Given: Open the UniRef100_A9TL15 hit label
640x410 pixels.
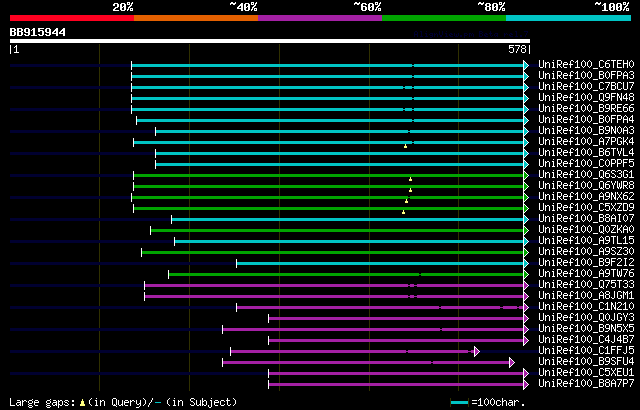Looking at the screenshot, I should coord(586,241).
